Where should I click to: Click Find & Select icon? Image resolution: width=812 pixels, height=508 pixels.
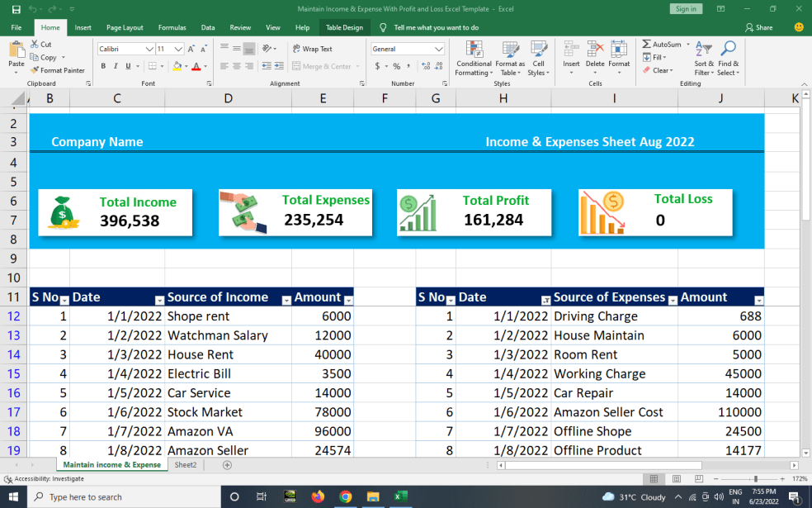pyautogui.click(x=728, y=59)
